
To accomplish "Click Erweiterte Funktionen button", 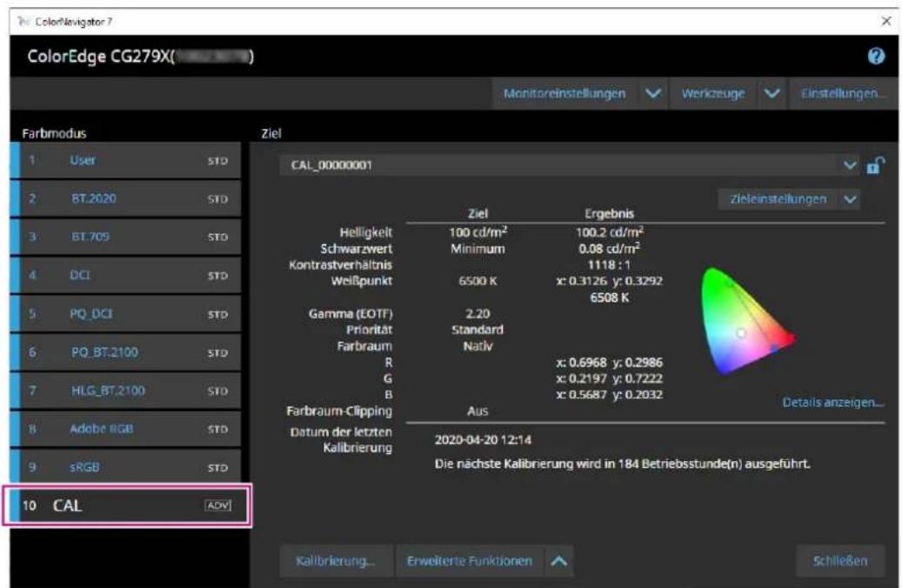I will coord(470,561).
